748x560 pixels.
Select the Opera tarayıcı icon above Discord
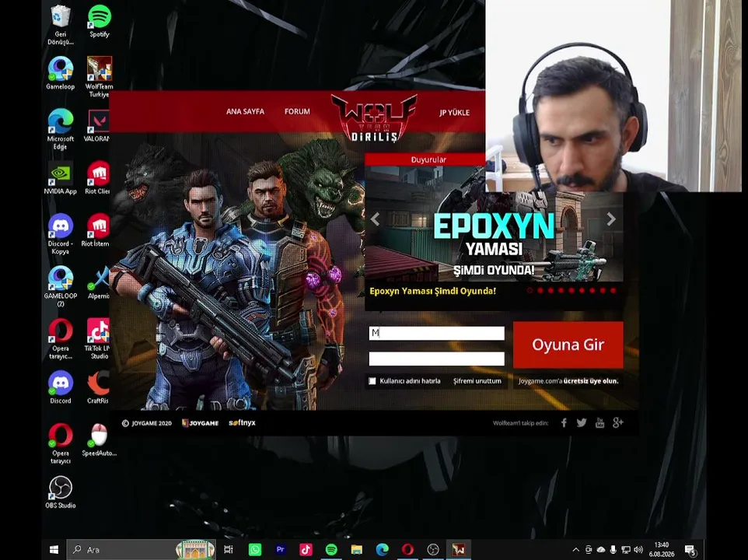[x=61, y=338]
